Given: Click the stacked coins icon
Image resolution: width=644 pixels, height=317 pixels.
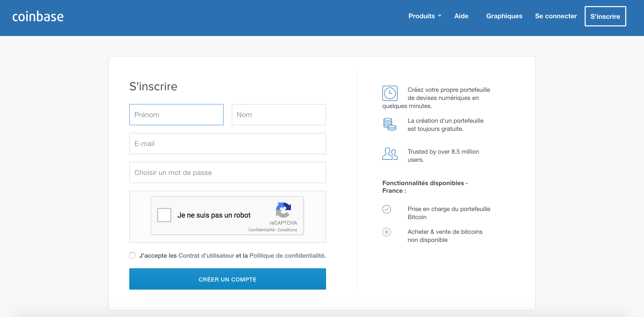Looking at the screenshot, I should [x=390, y=124].
